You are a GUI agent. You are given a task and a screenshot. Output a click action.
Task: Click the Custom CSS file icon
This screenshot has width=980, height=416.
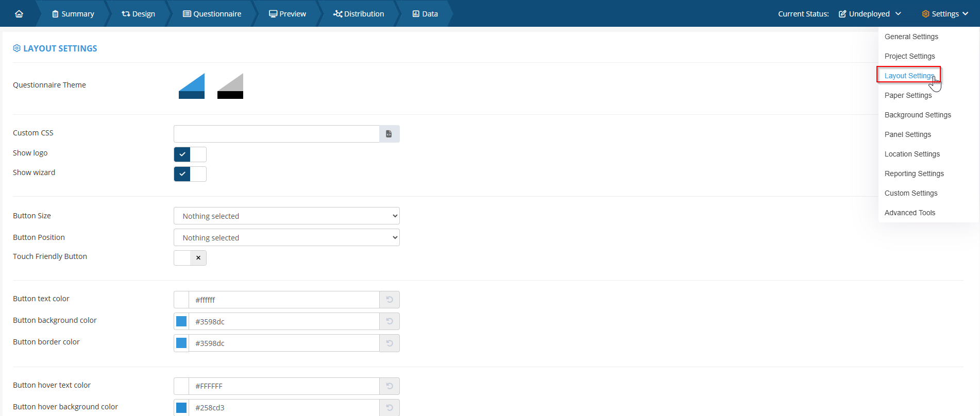click(389, 134)
